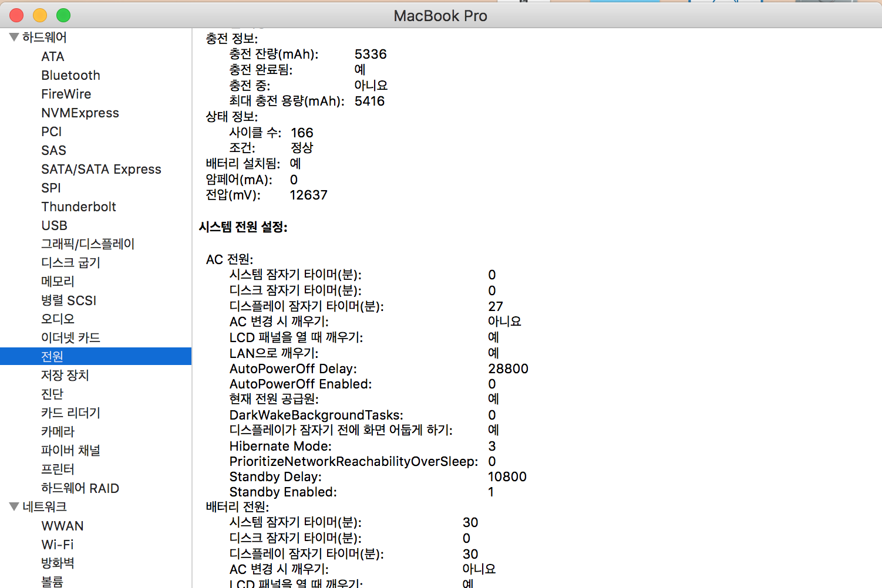Image resolution: width=882 pixels, height=588 pixels.
Task: Open 그래픽/디스플레이 in the sidebar
Action: 87,244
